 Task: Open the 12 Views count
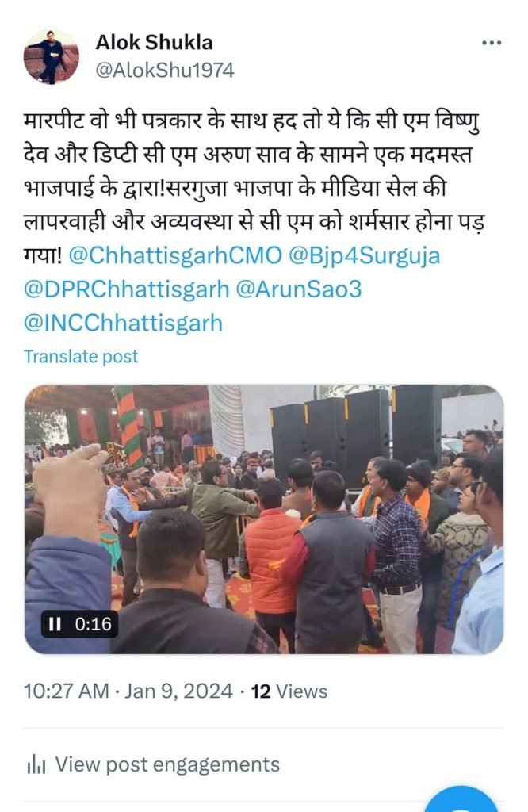[289, 691]
